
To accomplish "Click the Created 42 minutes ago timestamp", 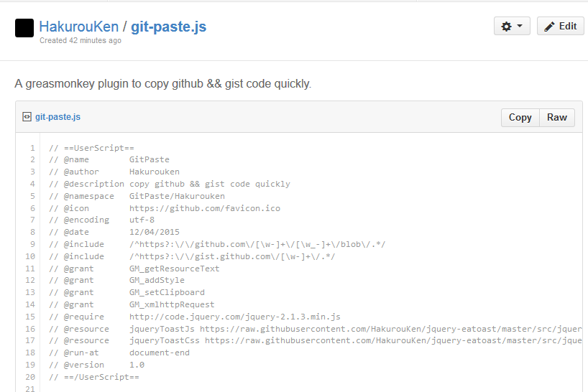I will coord(81,41).
